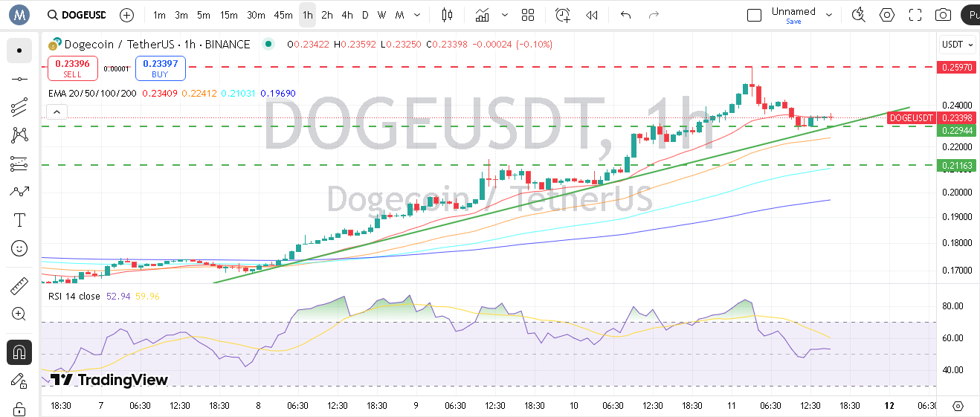Switch to the daily D timeframe

365,15
